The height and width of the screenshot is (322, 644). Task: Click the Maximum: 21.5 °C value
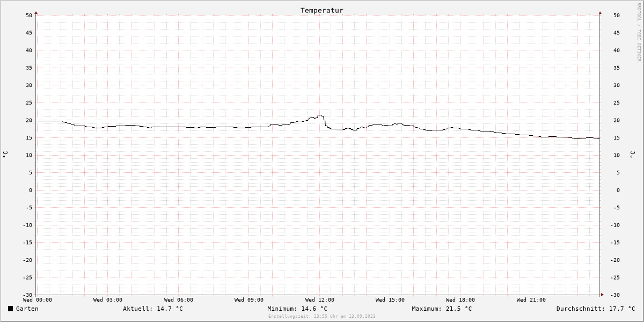442,309
